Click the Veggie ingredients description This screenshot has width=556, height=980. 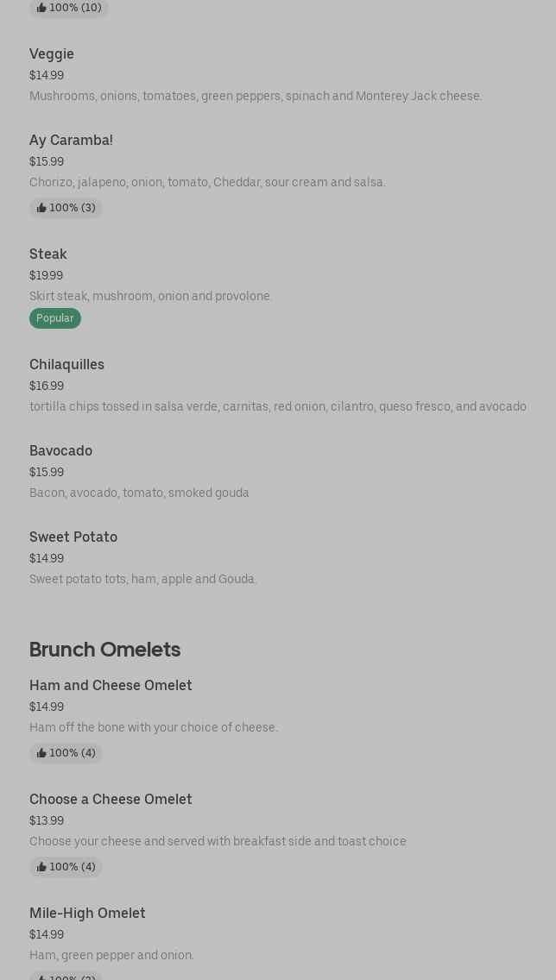pyautogui.click(x=256, y=96)
